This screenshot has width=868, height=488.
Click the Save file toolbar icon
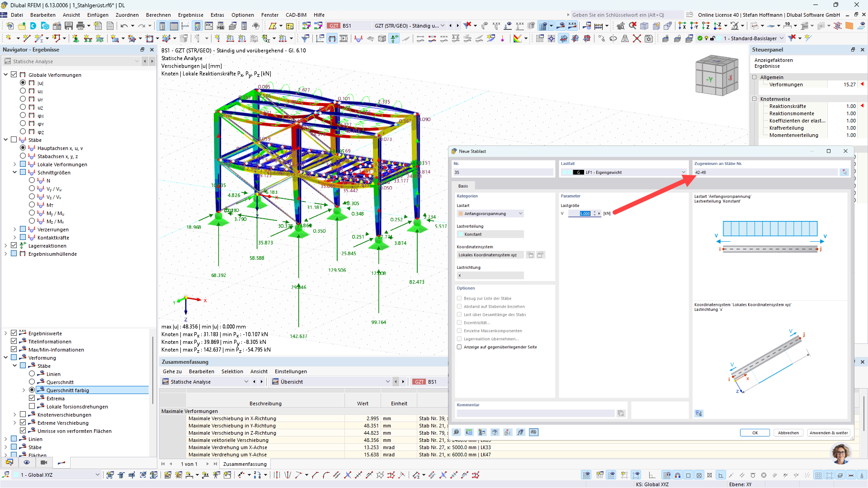[x=68, y=26]
